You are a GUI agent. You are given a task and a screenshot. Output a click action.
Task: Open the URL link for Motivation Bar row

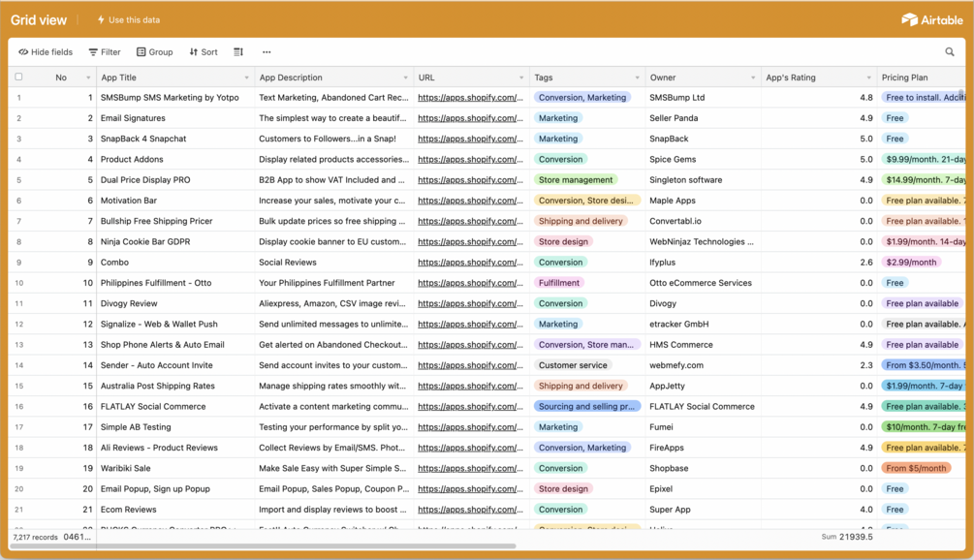click(470, 201)
